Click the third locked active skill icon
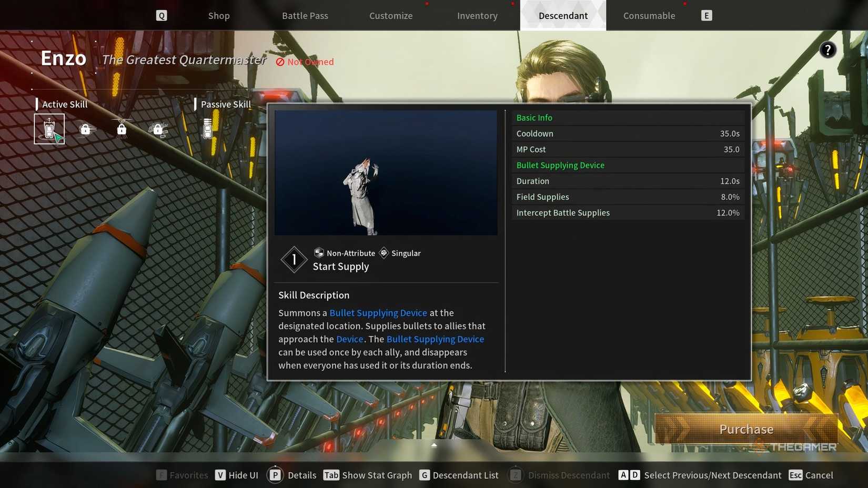The height and width of the screenshot is (488, 868). pyautogui.click(x=122, y=129)
